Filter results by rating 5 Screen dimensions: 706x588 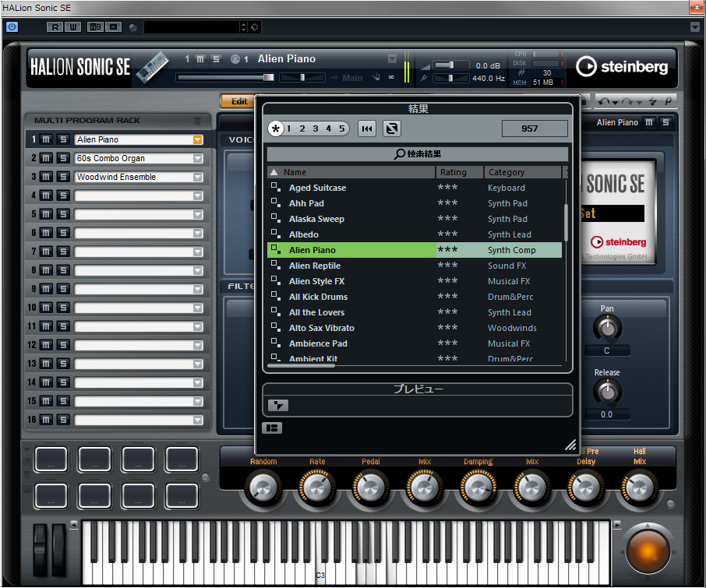pos(342,129)
